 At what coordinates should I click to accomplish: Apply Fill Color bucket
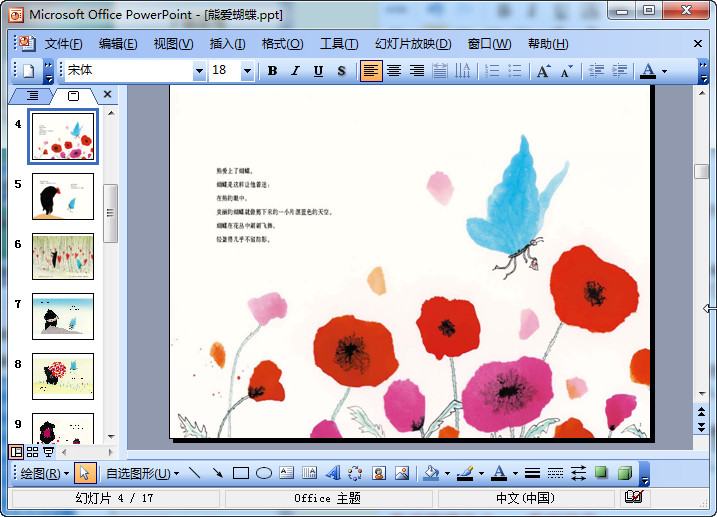point(431,473)
